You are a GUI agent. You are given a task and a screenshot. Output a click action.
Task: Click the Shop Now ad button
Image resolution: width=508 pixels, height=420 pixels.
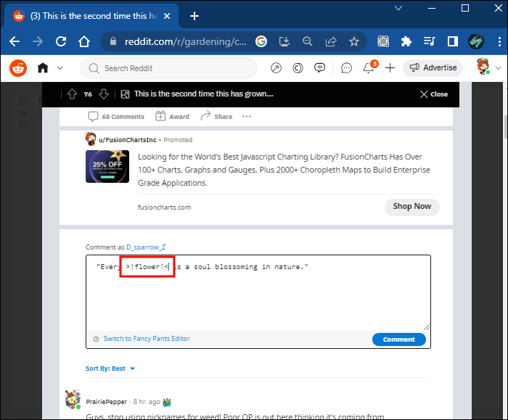[411, 206]
